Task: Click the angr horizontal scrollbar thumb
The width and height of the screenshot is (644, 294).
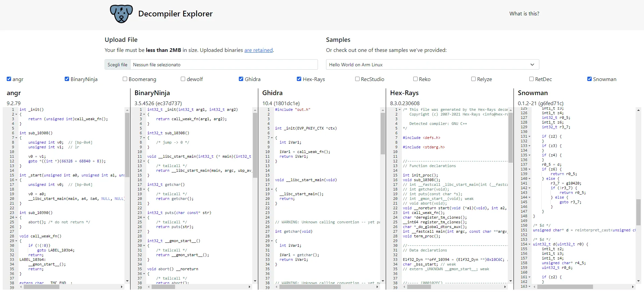Action: click(x=42, y=287)
